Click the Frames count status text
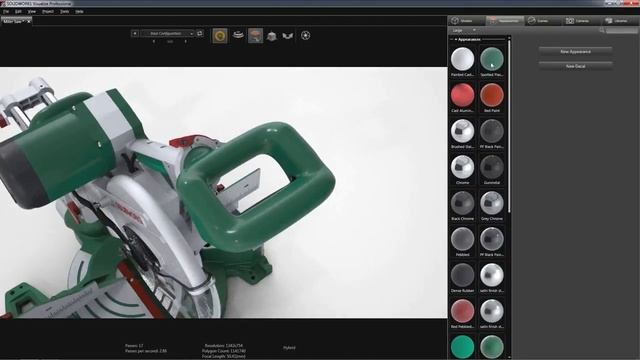 pos(134,346)
